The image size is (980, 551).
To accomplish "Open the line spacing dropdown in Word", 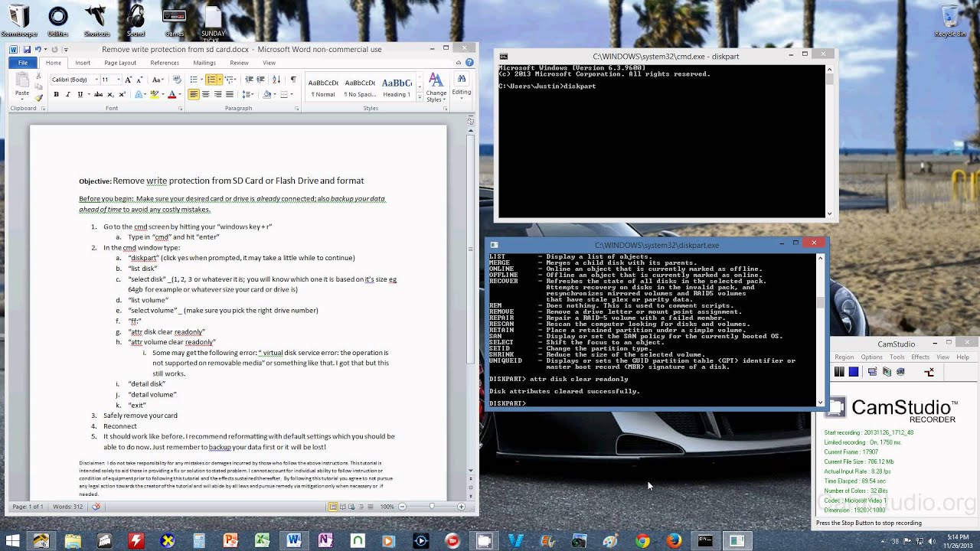I will point(248,94).
